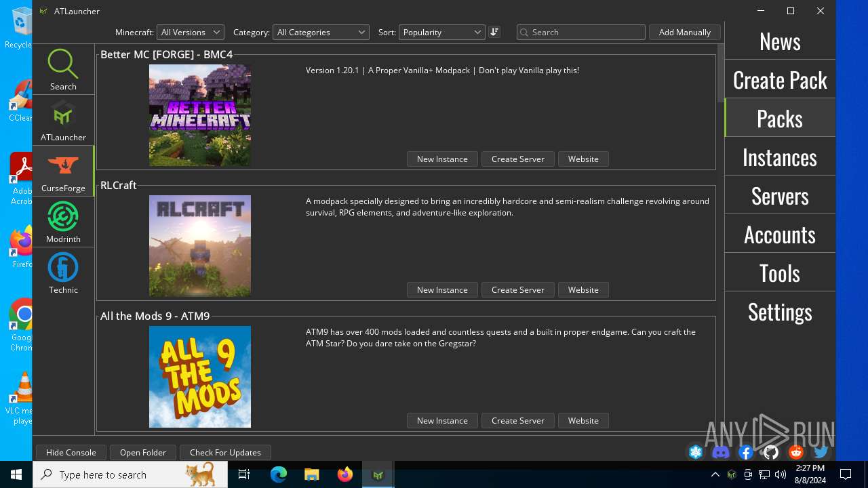Switch to the News tab
This screenshot has width=868, height=488.
tap(780, 41)
